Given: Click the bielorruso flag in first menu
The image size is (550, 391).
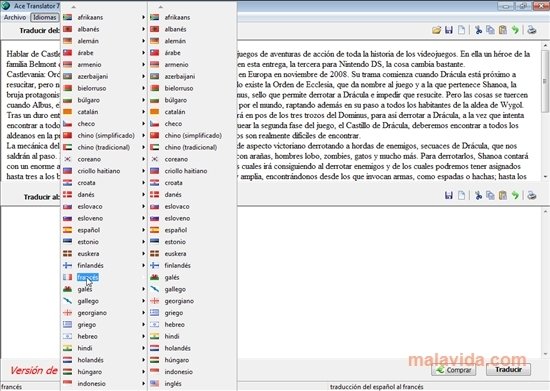Looking at the screenshot, I should 67,88.
